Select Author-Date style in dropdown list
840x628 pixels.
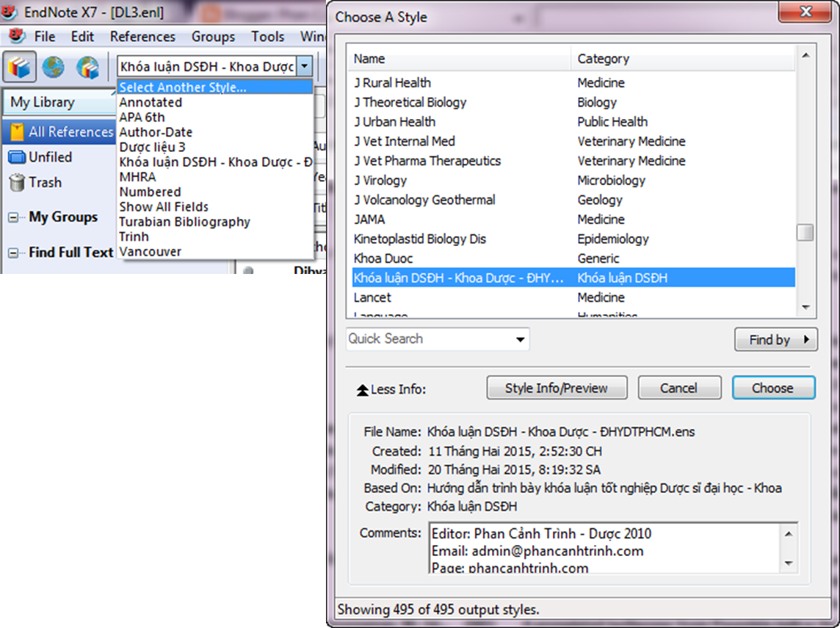point(215,132)
